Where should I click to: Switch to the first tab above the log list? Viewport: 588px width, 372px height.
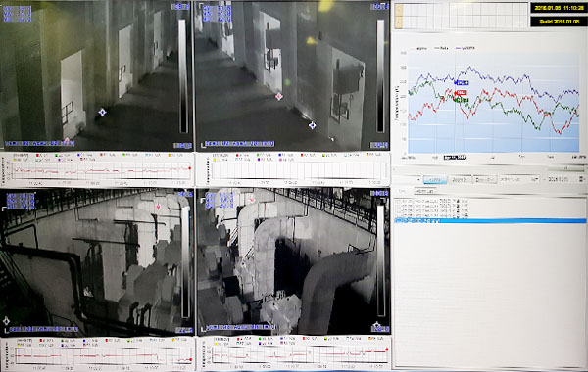click(x=403, y=191)
